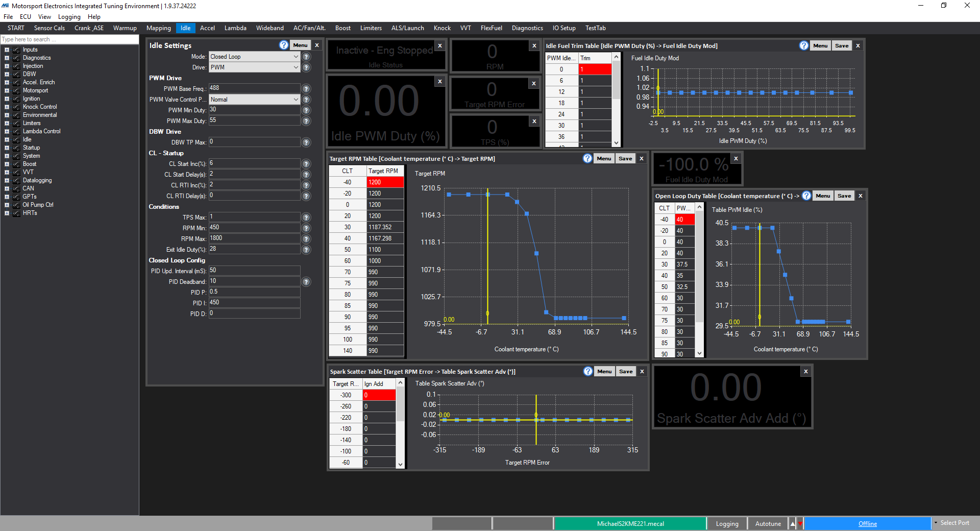The width and height of the screenshot is (980, 531).
Task: Switch to the Knock tab
Action: click(442, 28)
